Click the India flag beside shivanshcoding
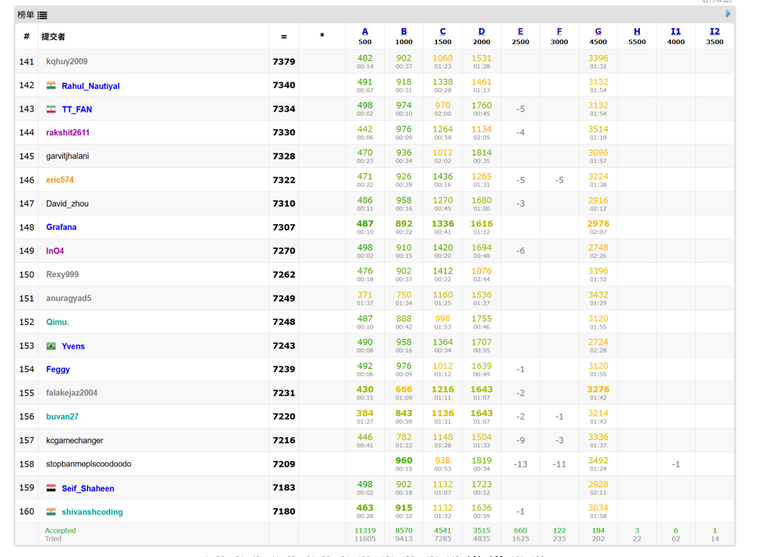This screenshot has width=768, height=557. (x=51, y=512)
